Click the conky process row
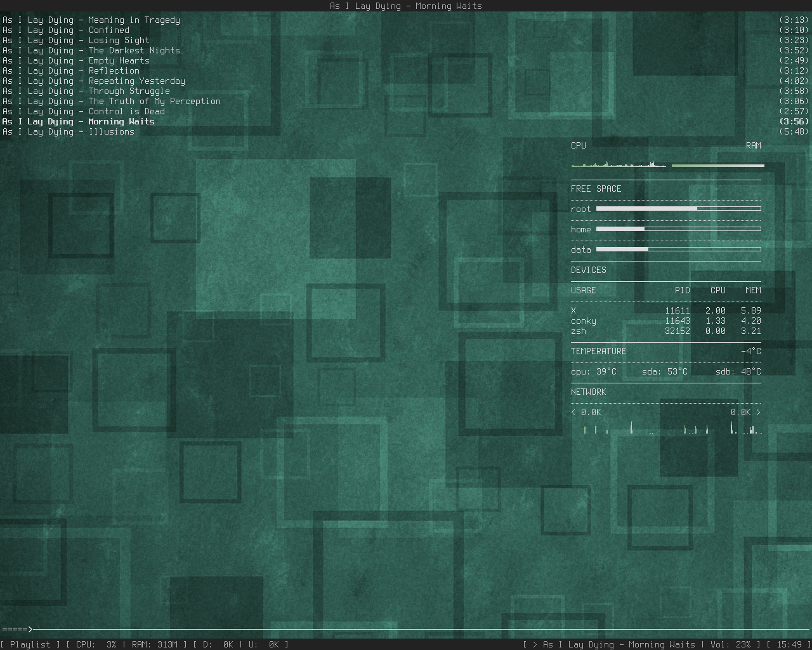This screenshot has width=812, height=650. (666, 321)
